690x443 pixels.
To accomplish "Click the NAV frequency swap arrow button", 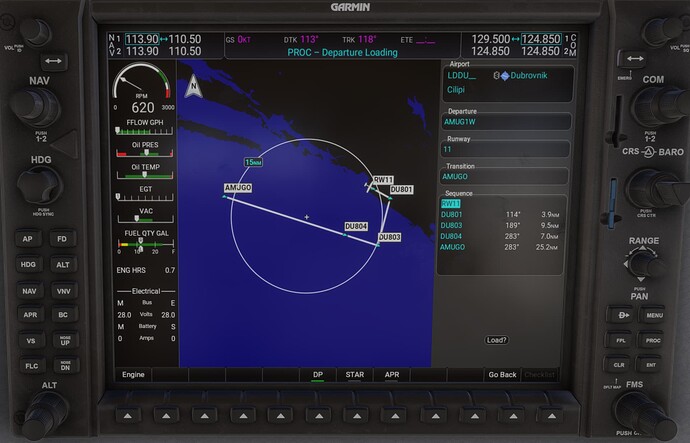I will 53,61.
